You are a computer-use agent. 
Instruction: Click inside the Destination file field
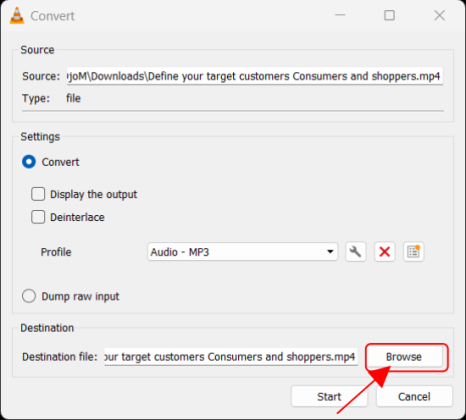tap(231, 357)
